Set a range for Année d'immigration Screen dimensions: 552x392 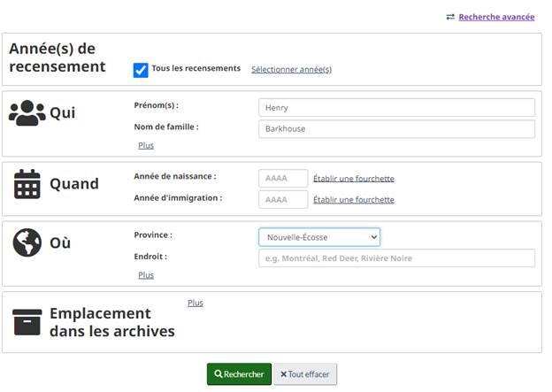(354, 200)
